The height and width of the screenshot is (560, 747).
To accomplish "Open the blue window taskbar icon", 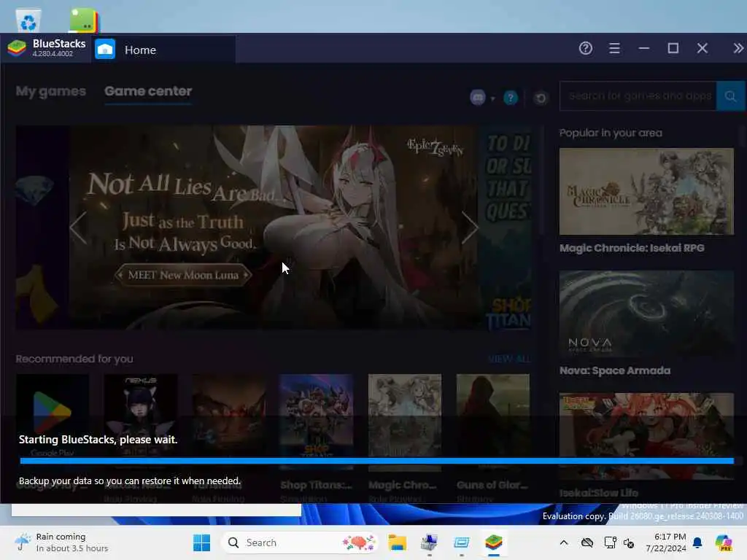I will click(461, 542).
